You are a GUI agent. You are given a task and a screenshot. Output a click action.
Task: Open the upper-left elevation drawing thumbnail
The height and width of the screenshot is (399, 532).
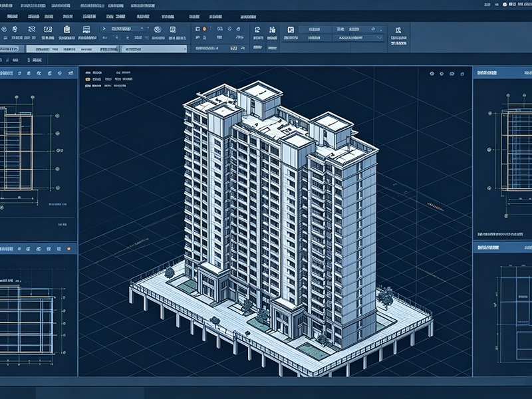coord(32,151)
